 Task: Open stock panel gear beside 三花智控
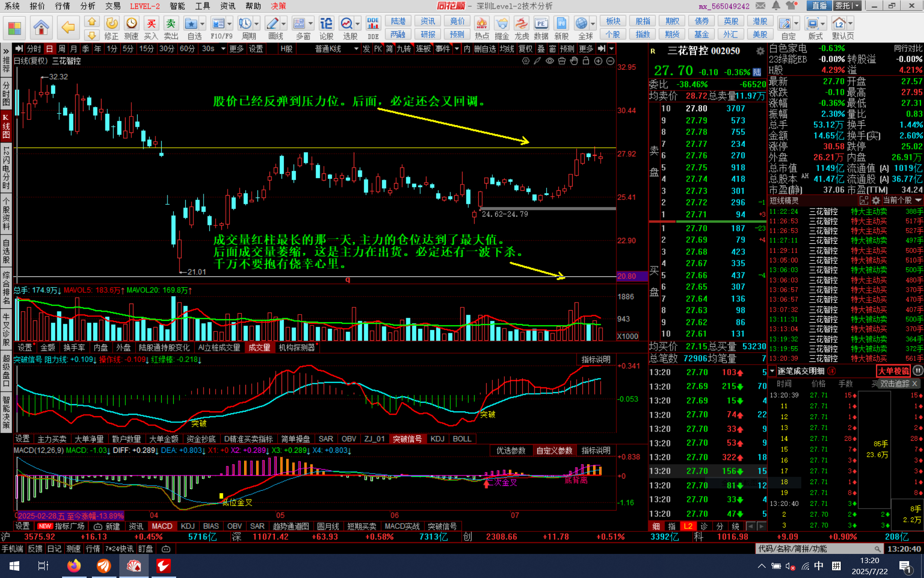click(x=760, y=51)
